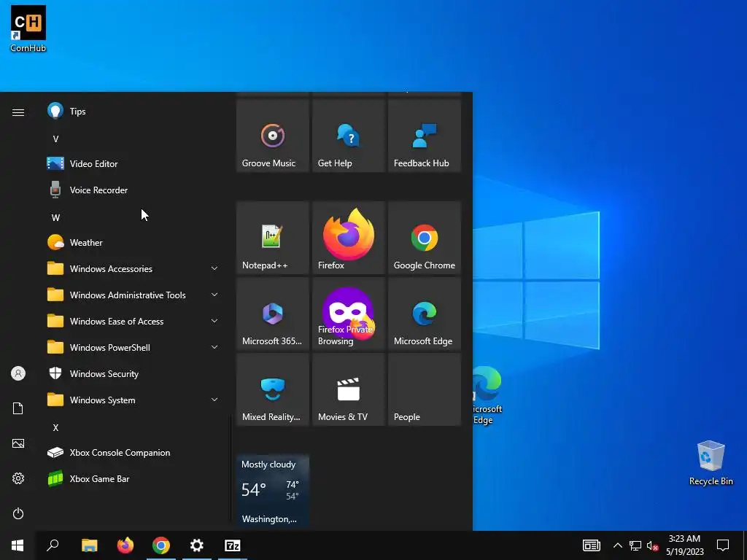Open the Microsoft Edge tile in Start
The height and width of the screenshot is (560, 747).
pos(424,314)
